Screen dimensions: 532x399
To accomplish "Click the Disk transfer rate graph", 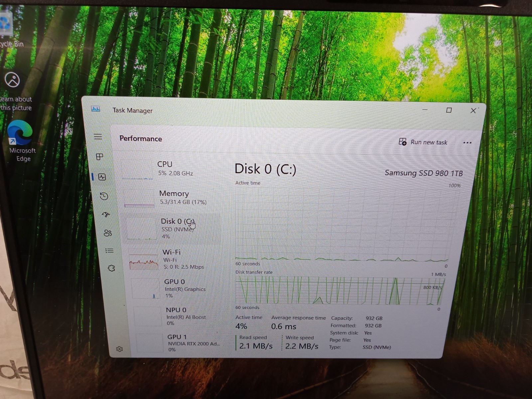I will click(x=339, y=291).
